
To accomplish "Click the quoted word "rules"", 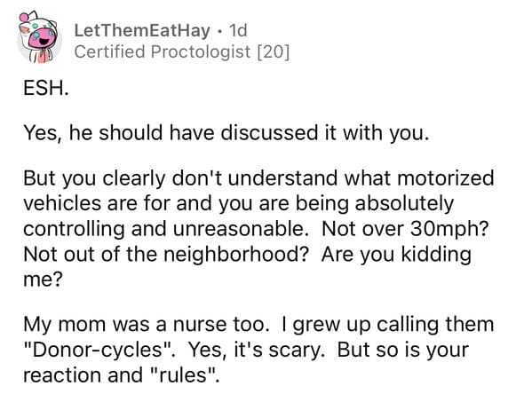I will coord(183,375).
